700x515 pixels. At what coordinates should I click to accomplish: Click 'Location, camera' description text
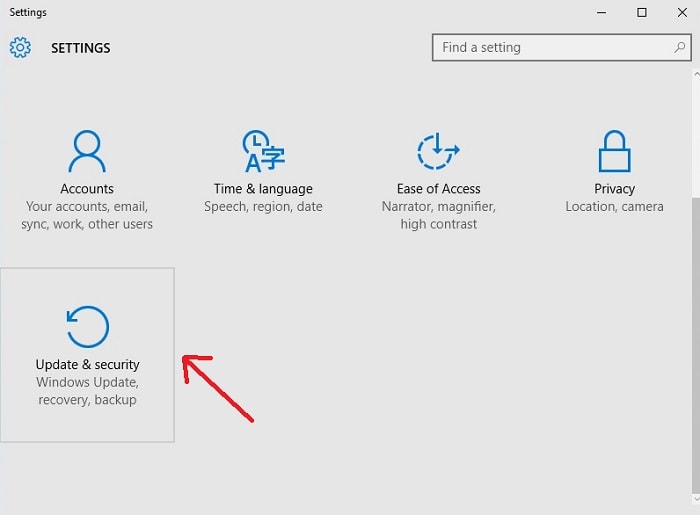point(614,207)
